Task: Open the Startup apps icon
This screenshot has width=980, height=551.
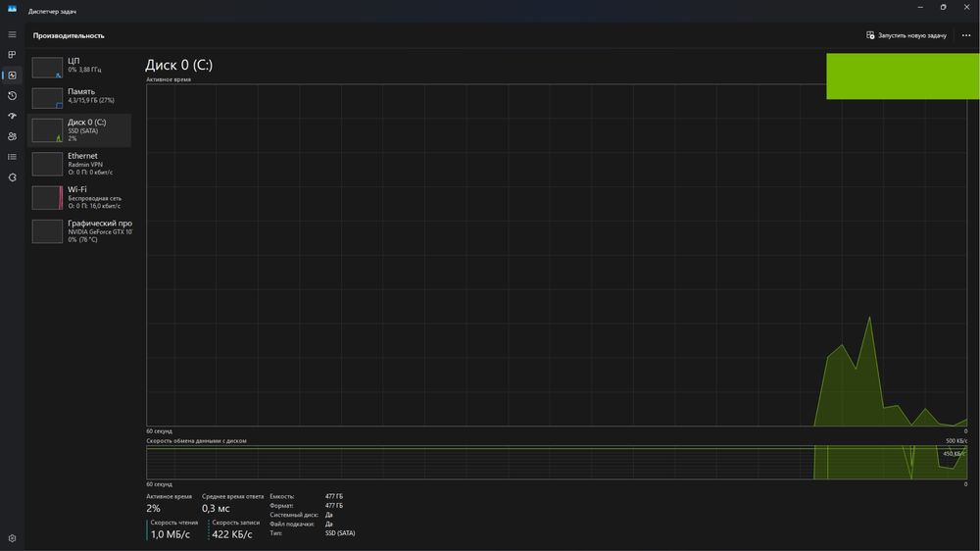Action: pos(12,116)
